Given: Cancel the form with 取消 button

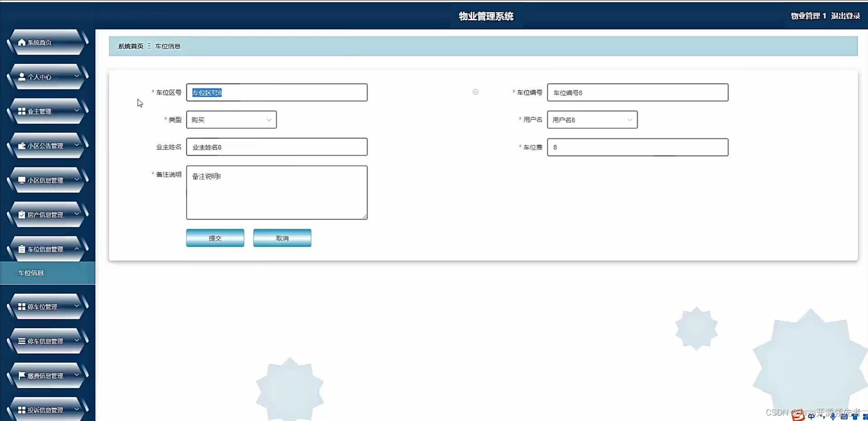Looking at the screenshot, I should [282, 238].
